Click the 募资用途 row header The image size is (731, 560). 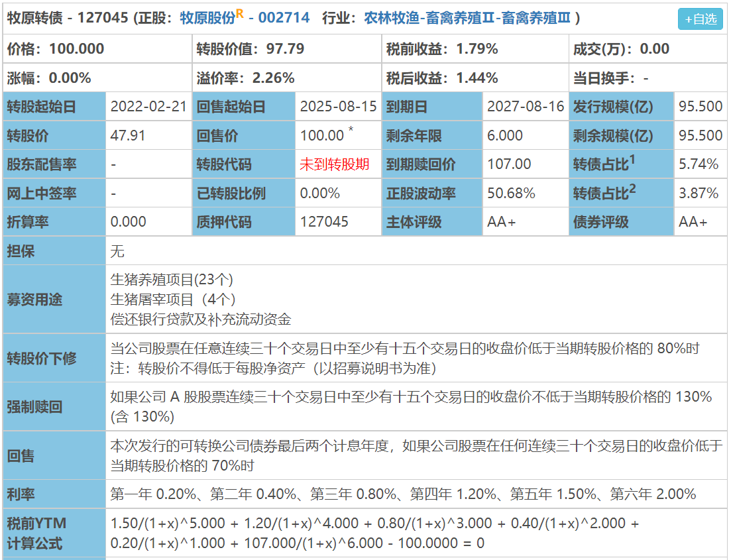click(x=54, y=299)
